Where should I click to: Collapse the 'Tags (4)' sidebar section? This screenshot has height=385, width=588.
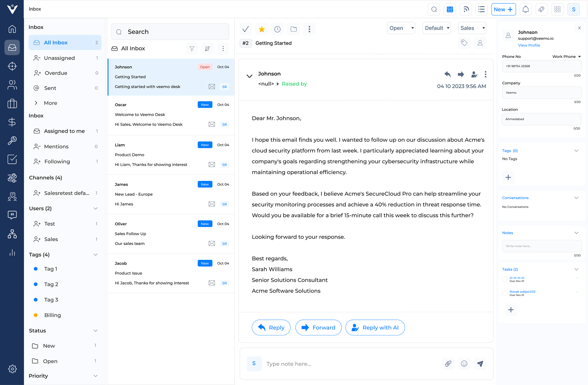[95, 254]
